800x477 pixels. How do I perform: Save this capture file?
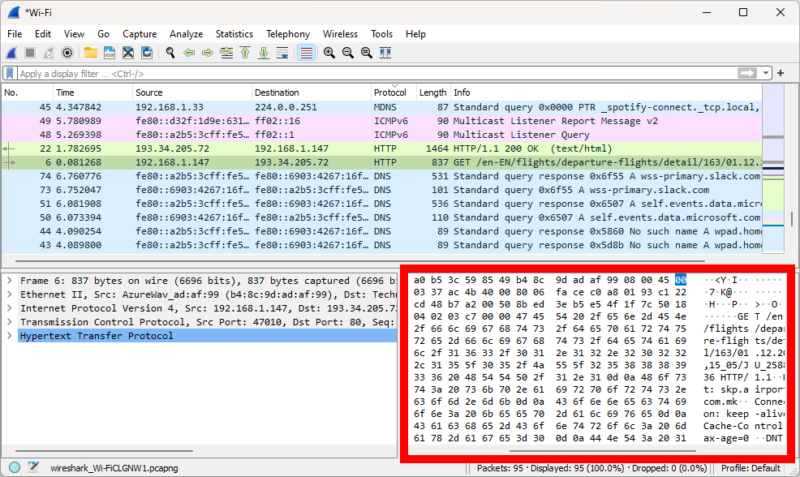pos(109,53)
